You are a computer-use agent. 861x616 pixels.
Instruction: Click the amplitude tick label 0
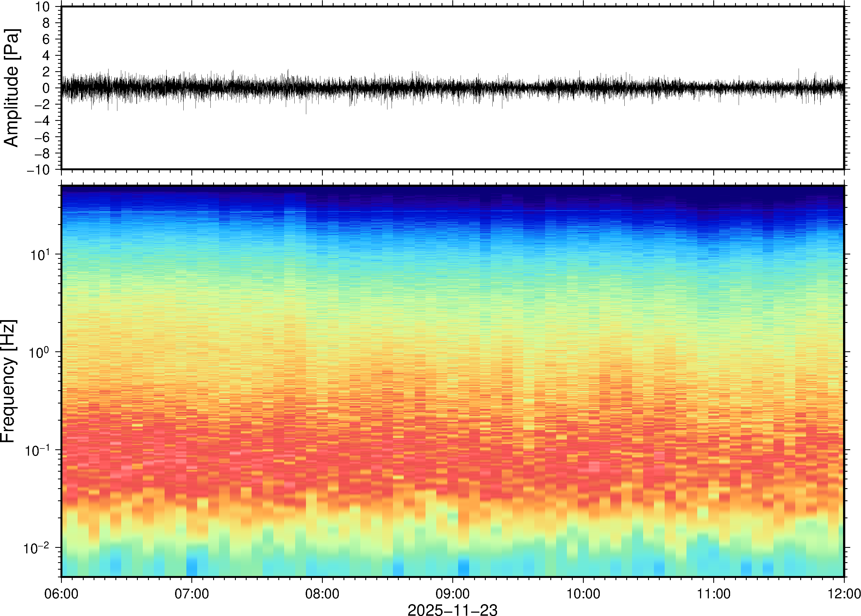point(46,88)
